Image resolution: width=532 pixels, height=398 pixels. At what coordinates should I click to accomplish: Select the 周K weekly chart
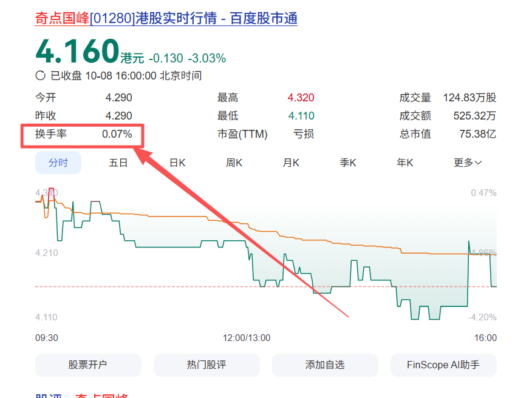[233, 163]
